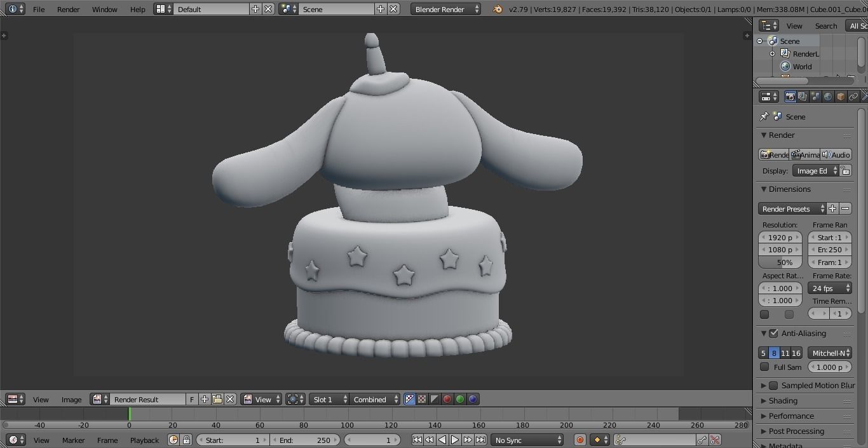Open the File menu
Viewport: 868px width, 448px height.
pos(39,9)
